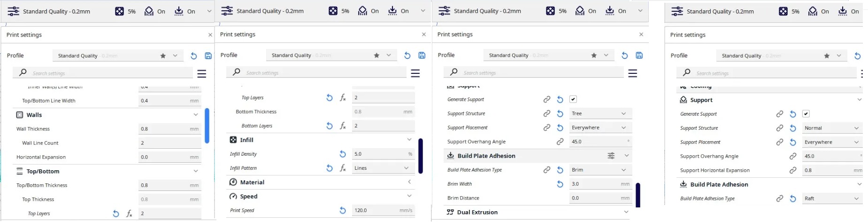Click settings scrollbar in Infill panel
868x222 pixels.
[x=421, y=156]
